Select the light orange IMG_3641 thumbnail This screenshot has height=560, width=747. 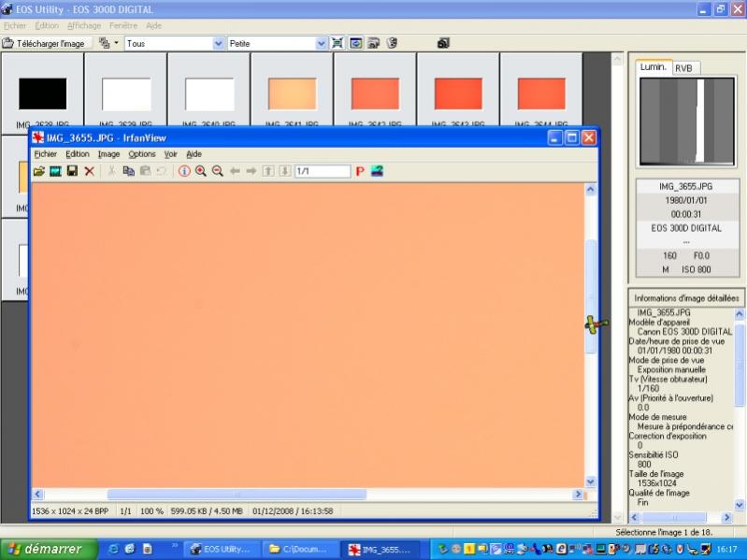[292, 93]
